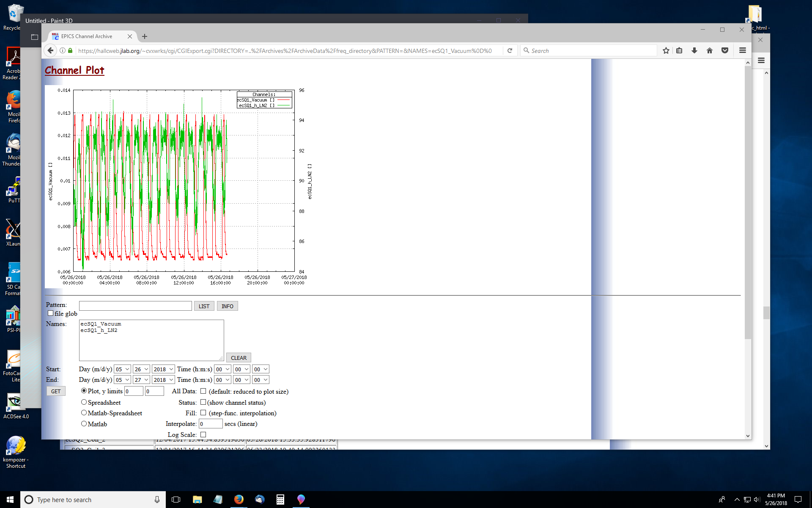Click the taskbar clock showing 4:41 PM
Viewport: 812px width, 508px height.
[776, 500]
